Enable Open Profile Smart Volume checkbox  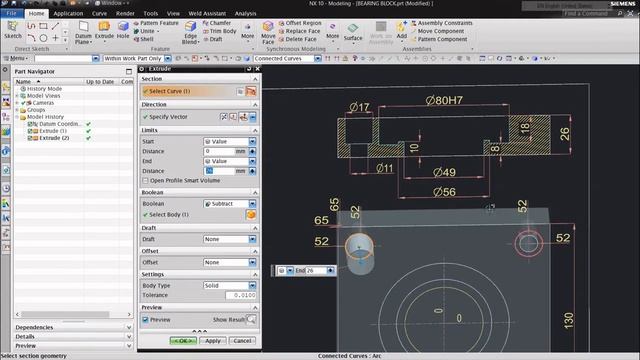145,180
